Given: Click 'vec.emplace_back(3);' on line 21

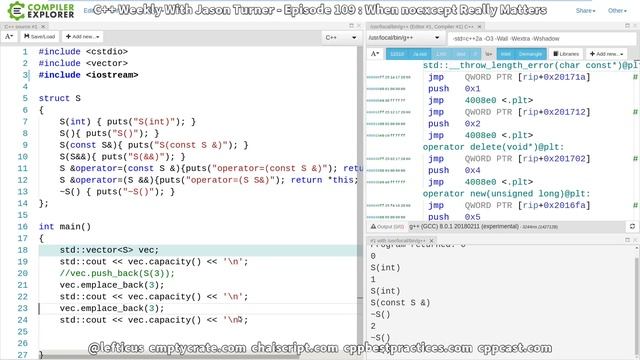Looking at the screenshot, I should pyautogui.click(x=112, y=285).
